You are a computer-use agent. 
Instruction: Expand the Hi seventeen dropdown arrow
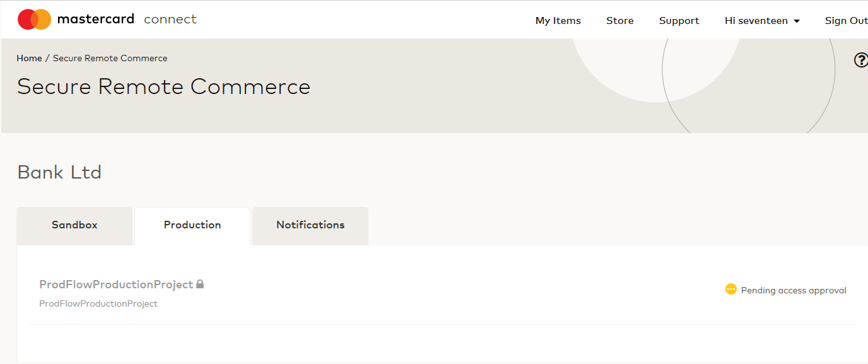pos(797,21)
